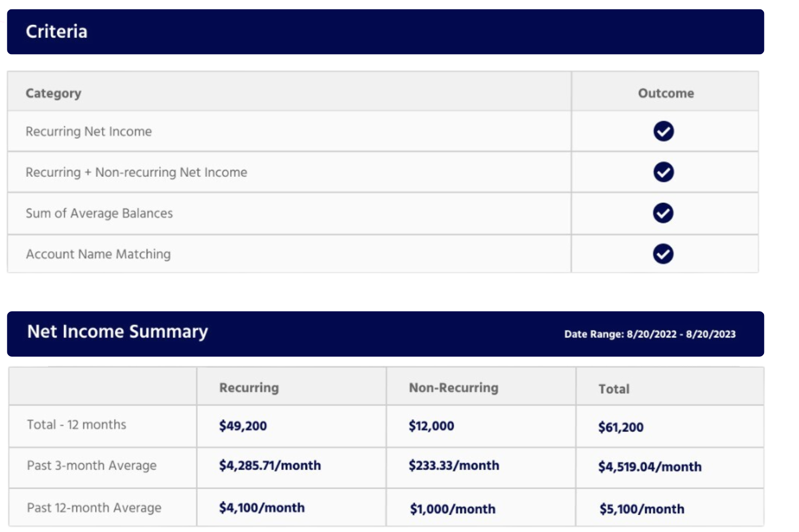Click the Category column header

[53, 93]
